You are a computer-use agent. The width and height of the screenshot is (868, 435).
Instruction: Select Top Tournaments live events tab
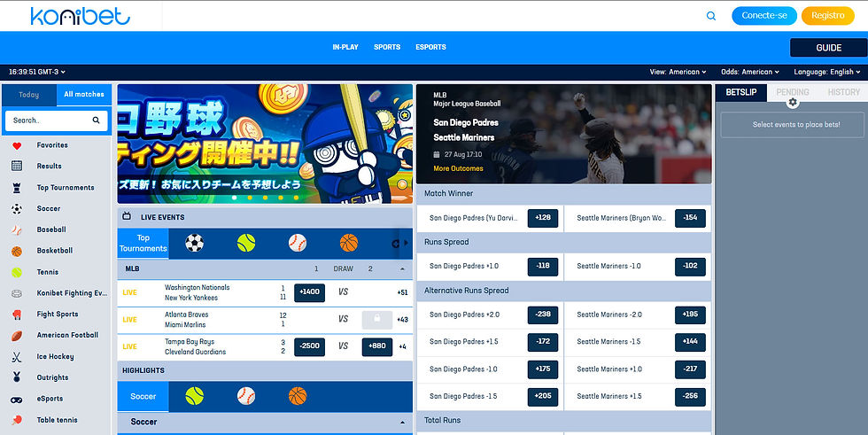point(143,243)
